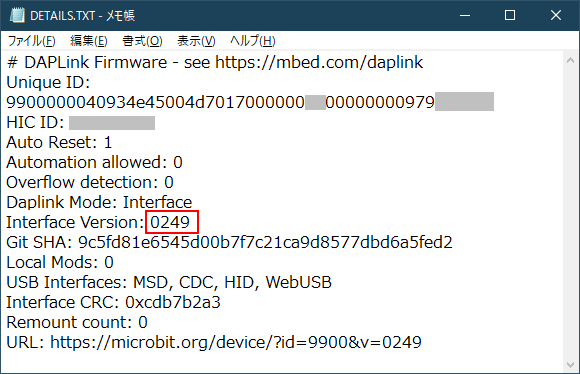The height and width of the screenshot is (374, 580).
Task: Click the vertical scrollbar track
Action: (x=570, y=213)
